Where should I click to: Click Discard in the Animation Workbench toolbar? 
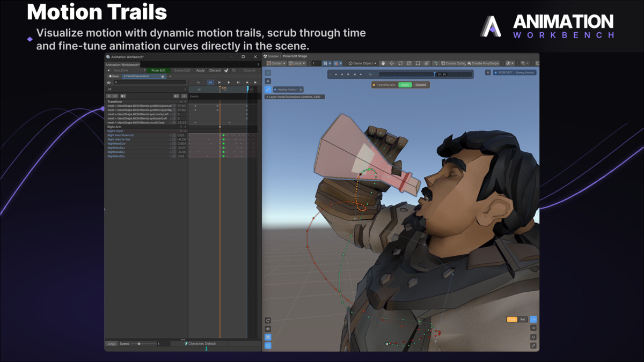(x=215, y=70)
